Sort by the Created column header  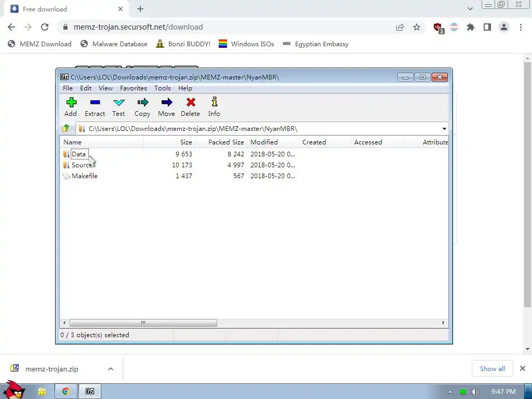point(325,142)
